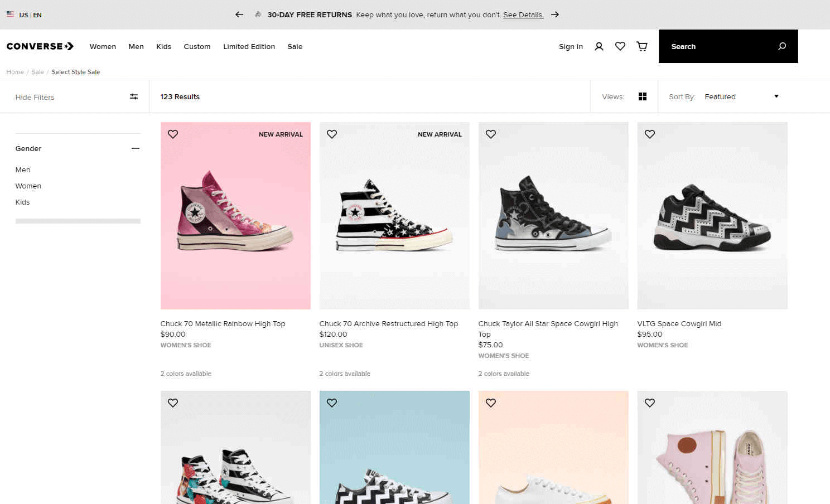Open the Sale menu
The width and height of the screenshot is (830, 504).
click(295, 47)
